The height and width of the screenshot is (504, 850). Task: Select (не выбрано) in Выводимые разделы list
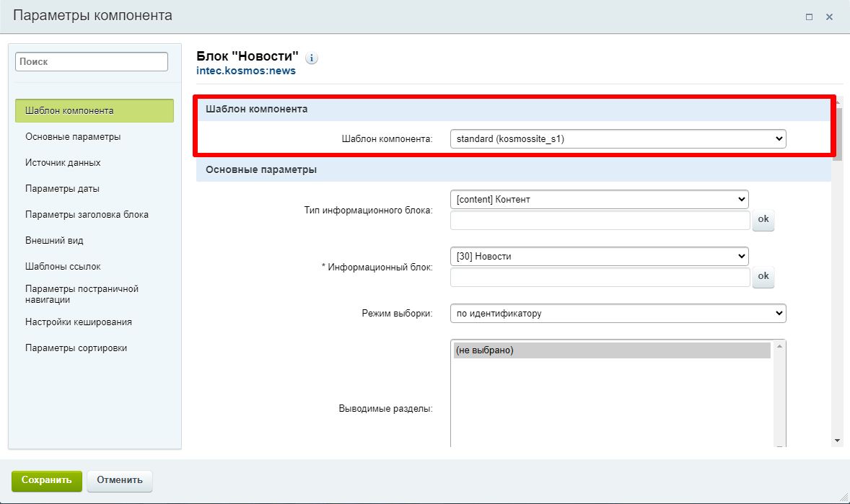612,350
